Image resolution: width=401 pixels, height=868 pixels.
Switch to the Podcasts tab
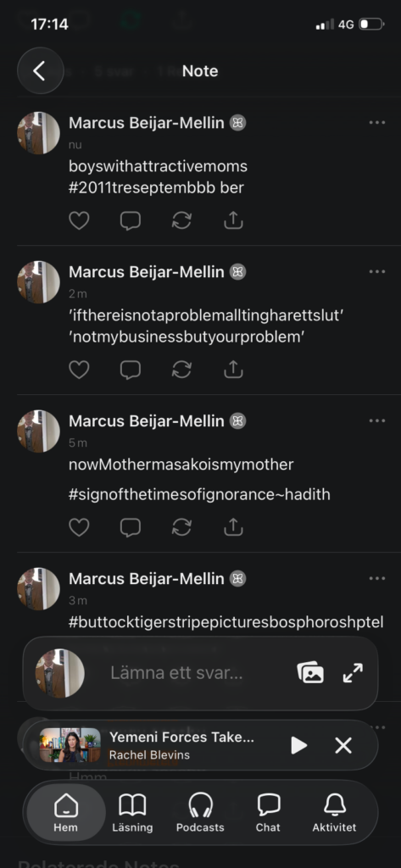[x=200, y=812]
